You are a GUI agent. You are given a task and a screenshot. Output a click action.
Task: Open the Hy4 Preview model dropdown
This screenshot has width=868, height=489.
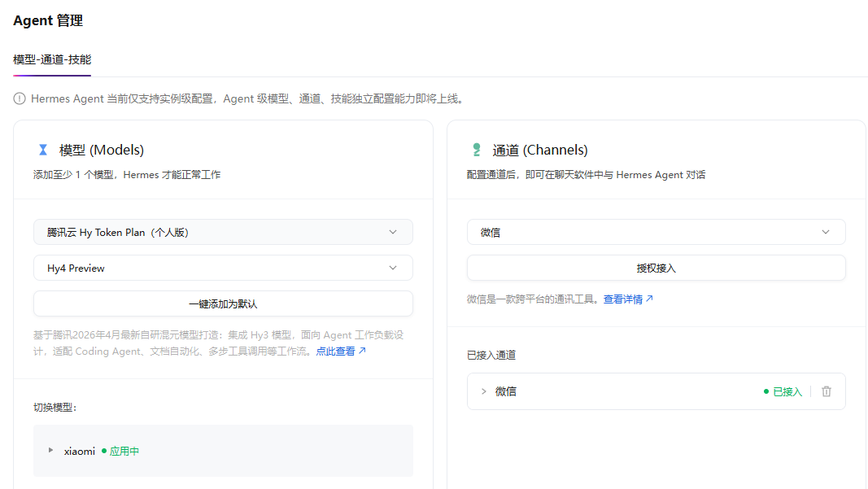[x=223, y=268]
